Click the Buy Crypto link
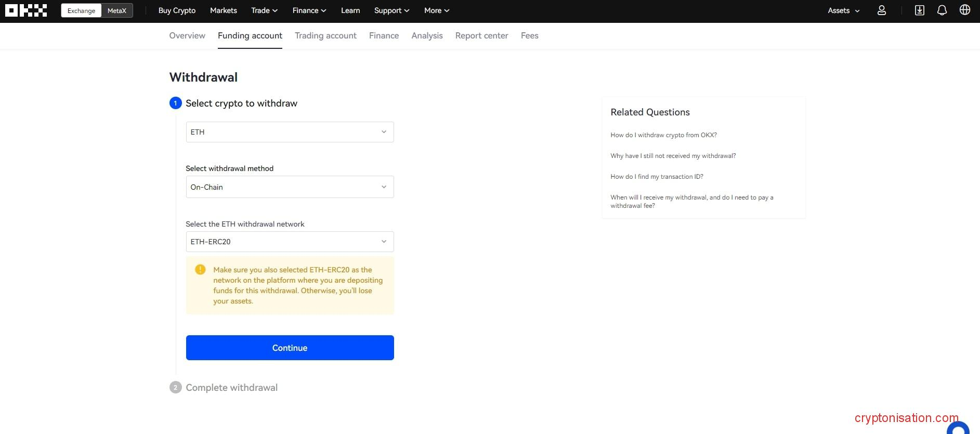The width and height of the screenshot is (980, 434). (177, 10)
